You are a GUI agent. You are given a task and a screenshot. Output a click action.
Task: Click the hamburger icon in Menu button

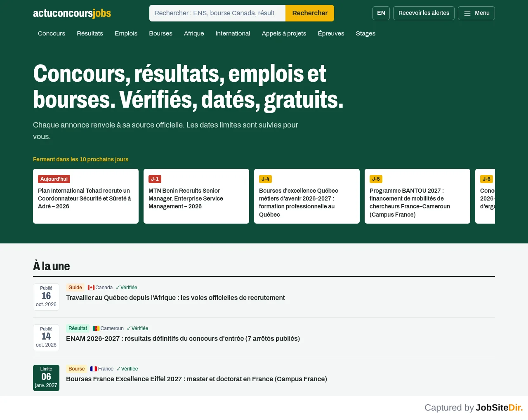click(x=467, y=13)
